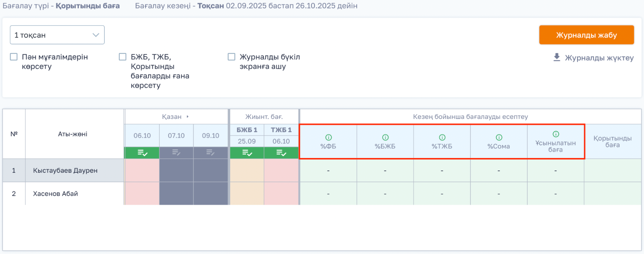Click Хасенов Абай's 06.10 grade cell
This screenshot has width=644, height=254.
click(142, 194)
